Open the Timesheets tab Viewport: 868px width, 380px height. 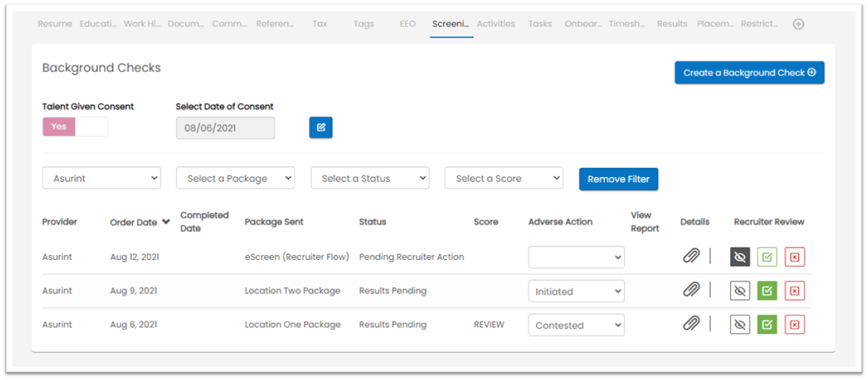[x=627, y=24]
